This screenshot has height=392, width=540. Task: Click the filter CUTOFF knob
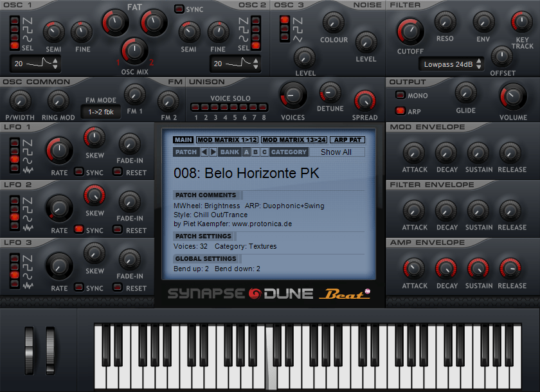[x=410, y=30]
